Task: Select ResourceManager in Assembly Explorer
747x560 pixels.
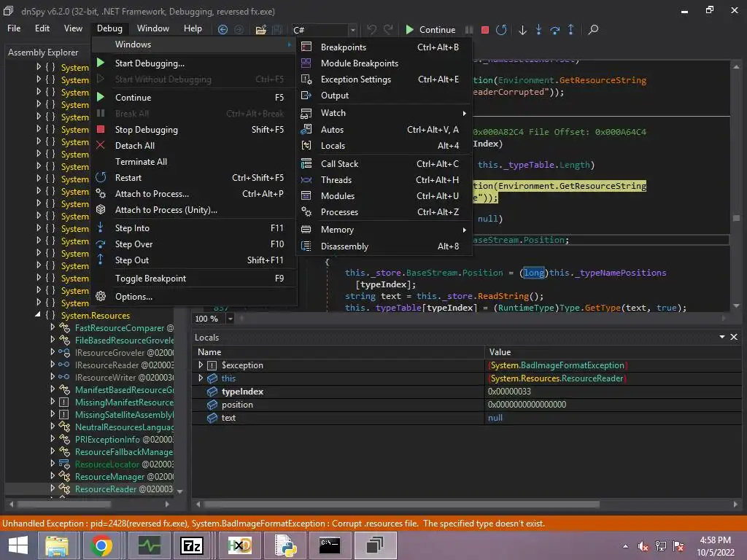Action: tap(109, 477)
